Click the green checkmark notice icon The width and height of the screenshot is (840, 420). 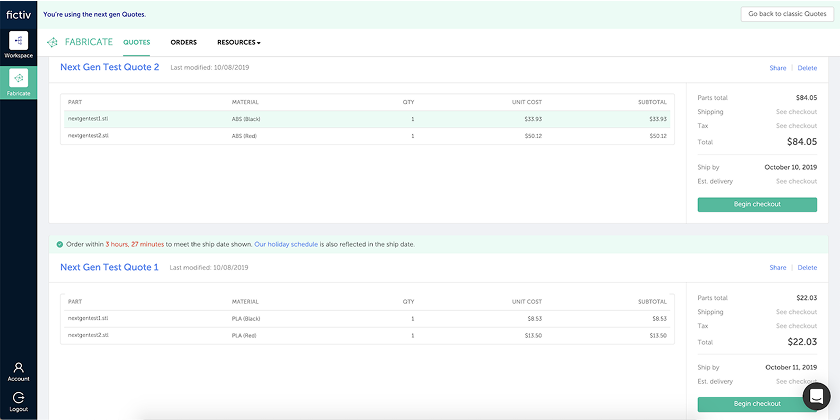point(59,244)
